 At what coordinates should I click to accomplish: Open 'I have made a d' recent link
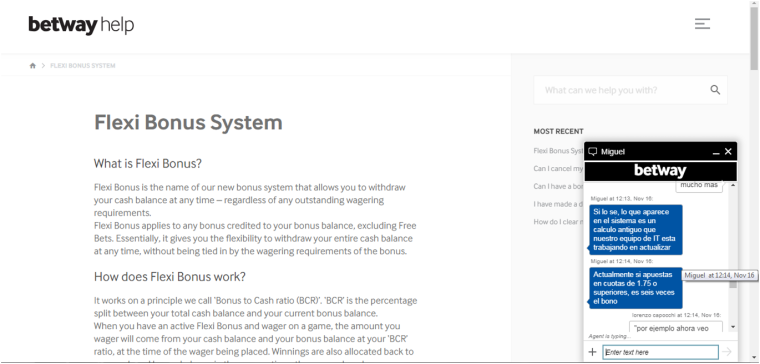[558, 204]
